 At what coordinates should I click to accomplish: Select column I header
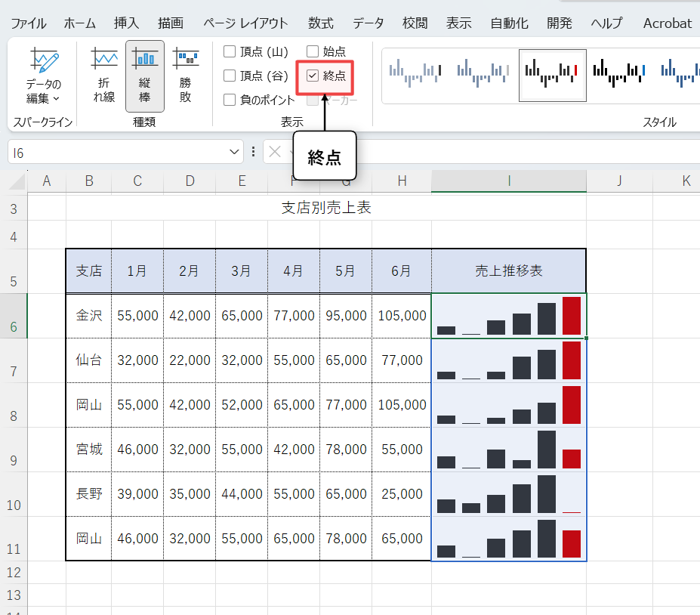click(508, 181)
